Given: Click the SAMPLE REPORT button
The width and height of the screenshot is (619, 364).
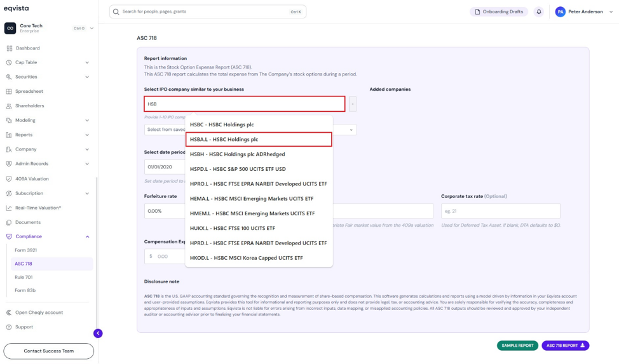Looking at the screenshot, I should click(x=517, y=346).
